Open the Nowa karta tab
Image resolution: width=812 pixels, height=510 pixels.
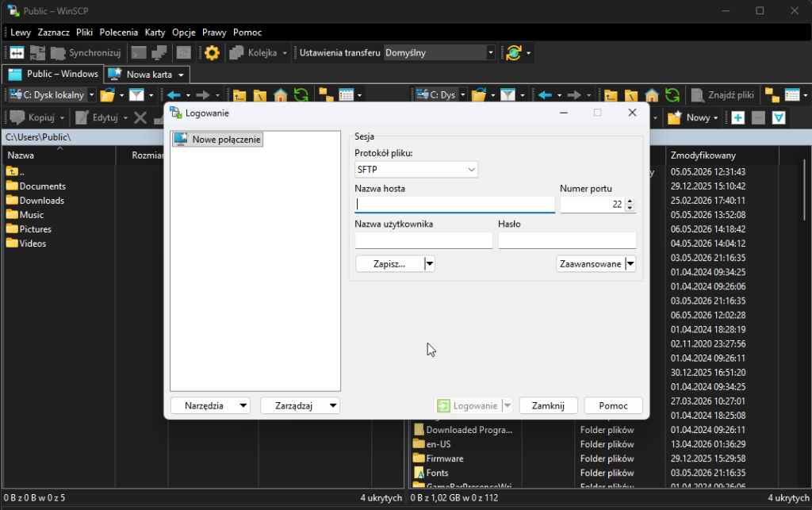(x=143, y=75)
